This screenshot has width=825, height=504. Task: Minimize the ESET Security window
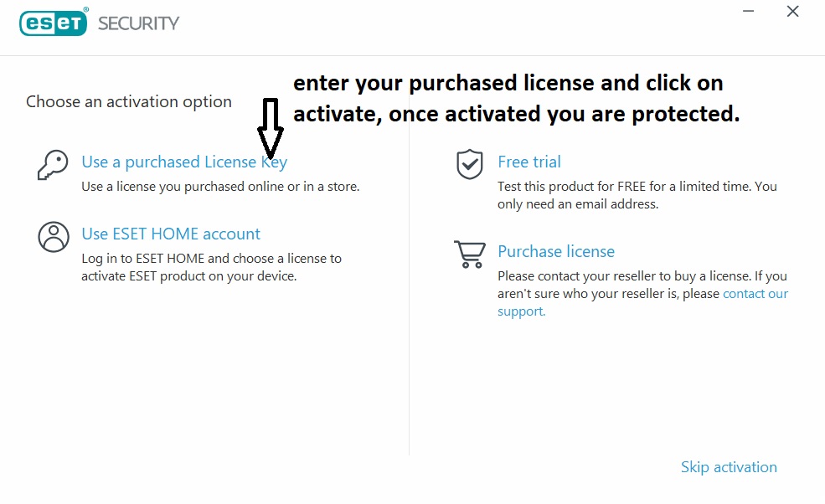coord(747,12)
